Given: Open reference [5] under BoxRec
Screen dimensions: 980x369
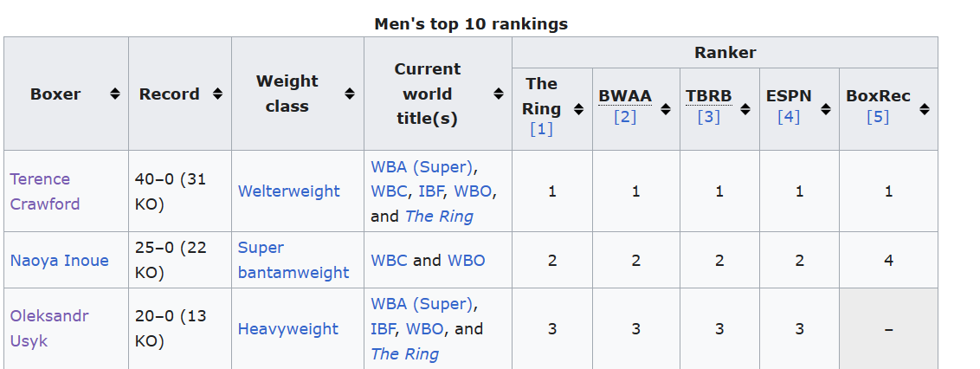Looking at the screenshot, I should (x=878, y=116).
